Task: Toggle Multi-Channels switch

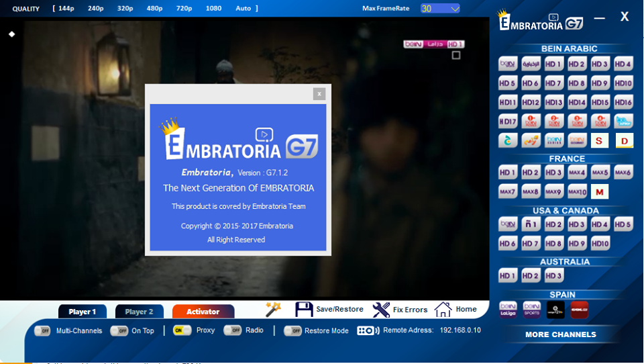Action: click(x=42, y=330)
